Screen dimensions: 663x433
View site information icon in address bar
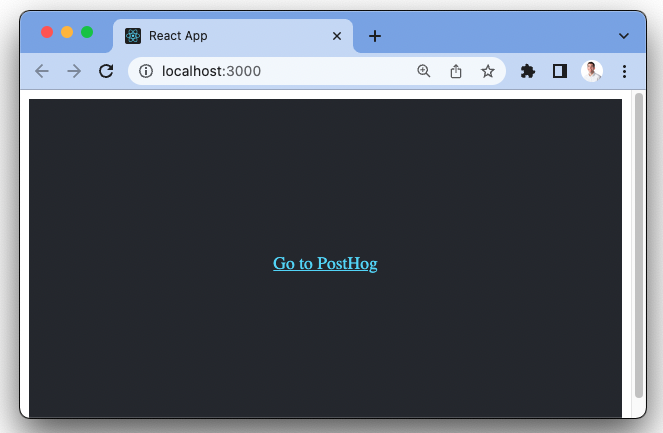point(145,71)
